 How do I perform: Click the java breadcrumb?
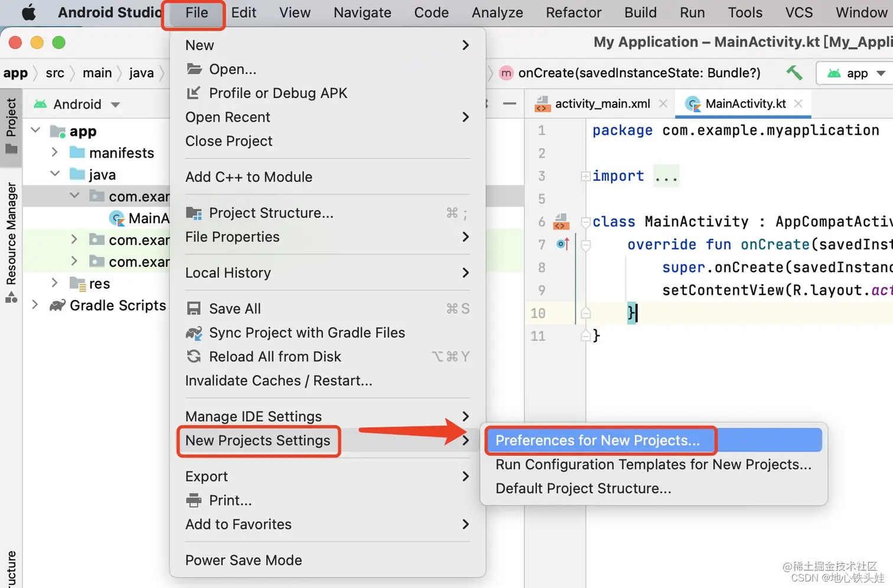(x=141, y=73)
